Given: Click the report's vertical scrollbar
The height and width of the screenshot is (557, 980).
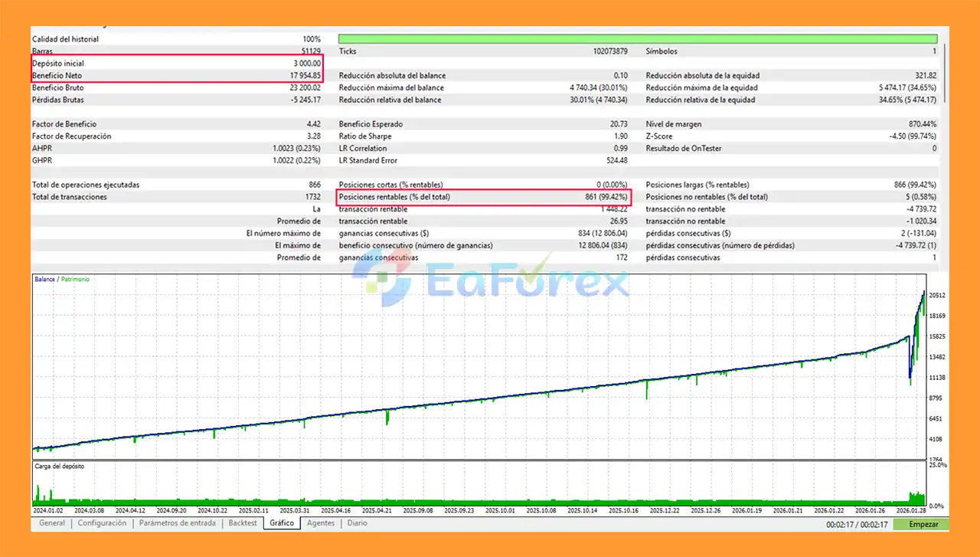Looking at the screenshot, I should (945, 73).
